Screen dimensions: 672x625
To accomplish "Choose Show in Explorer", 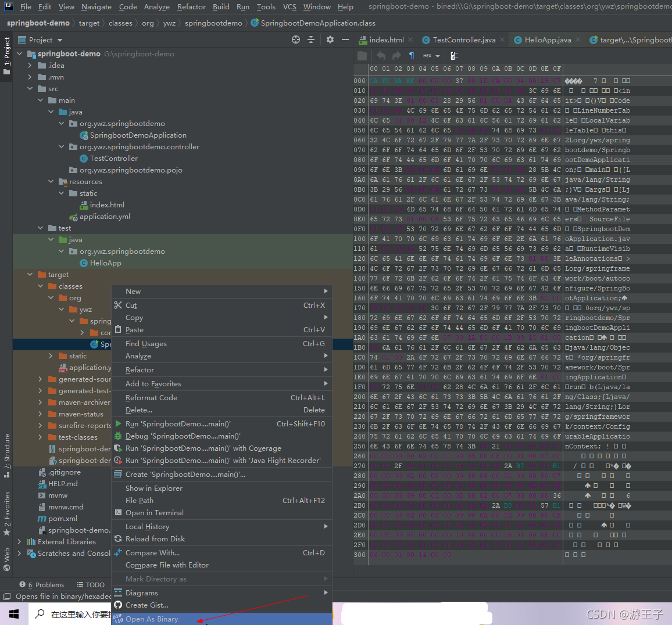I will point(221,488).
